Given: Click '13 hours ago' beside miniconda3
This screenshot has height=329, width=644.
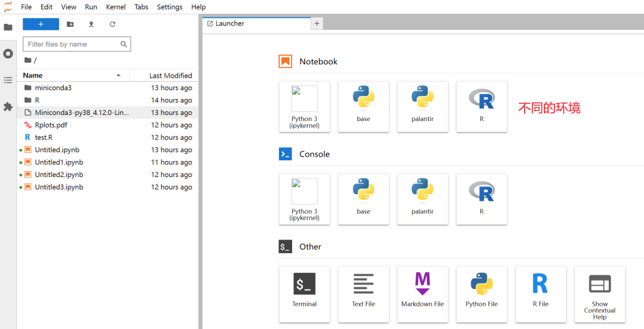Looking at the screenshot, I should pyautogui.click(x=172, y=88).
